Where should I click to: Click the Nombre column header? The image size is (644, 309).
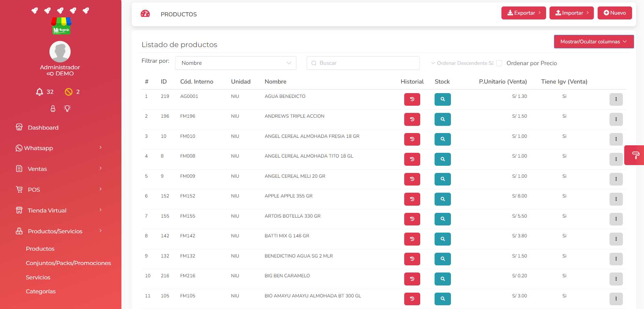(275, 82)
